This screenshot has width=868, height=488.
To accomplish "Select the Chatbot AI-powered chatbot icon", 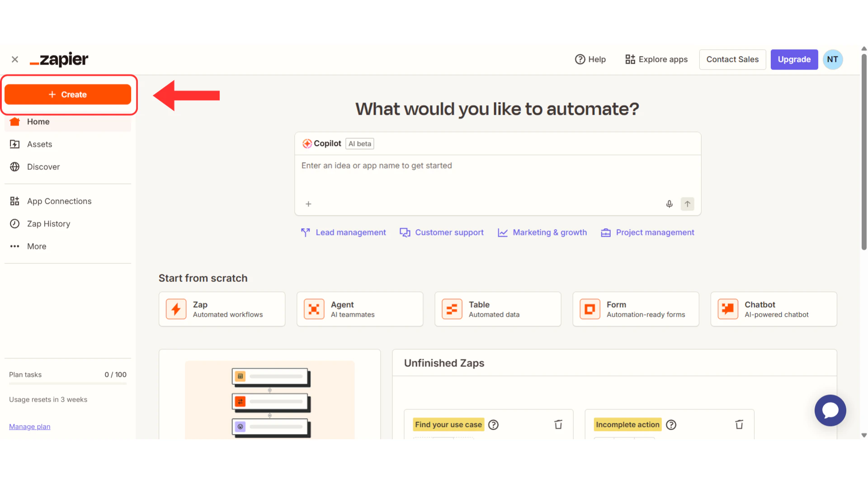I will [728, 309].
